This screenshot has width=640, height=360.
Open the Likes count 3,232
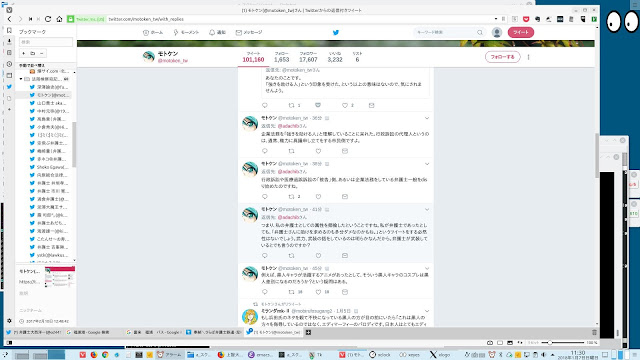pyautogui.click(x=335, y=57)
